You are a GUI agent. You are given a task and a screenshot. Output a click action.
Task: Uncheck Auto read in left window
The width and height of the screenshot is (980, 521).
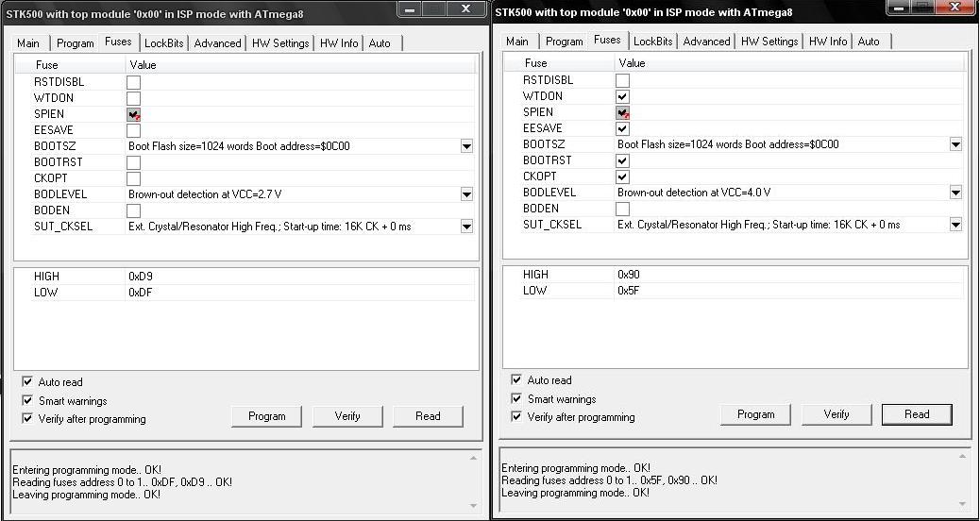(27, 381)
